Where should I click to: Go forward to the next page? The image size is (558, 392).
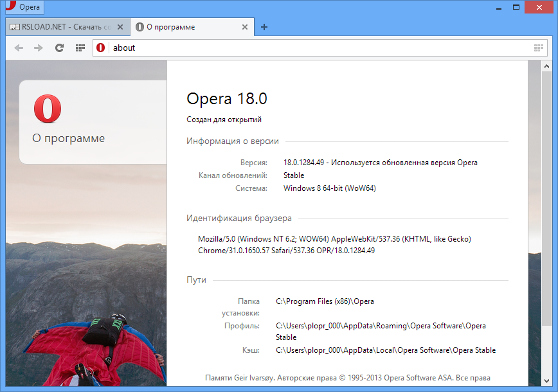tap(39, 48)
